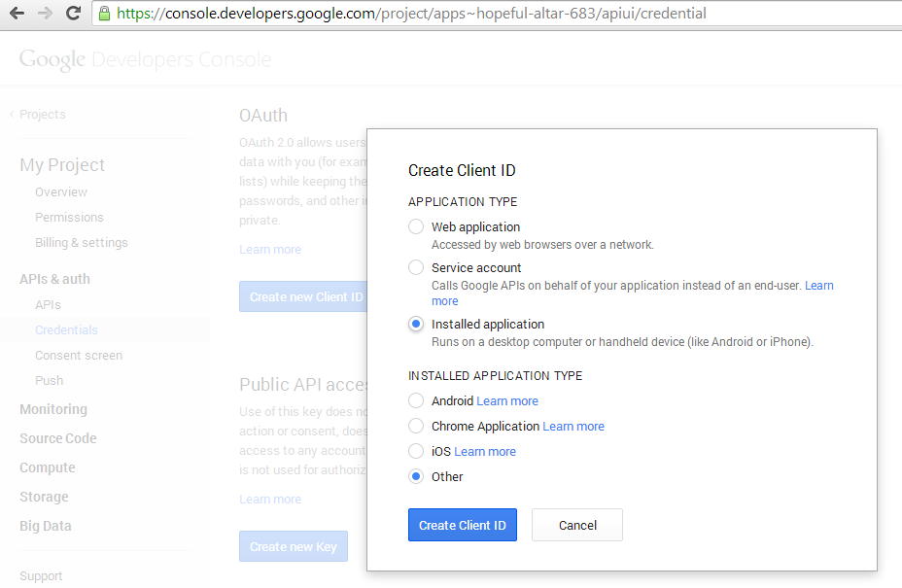Expand the Big Data section

click(46, 526)
